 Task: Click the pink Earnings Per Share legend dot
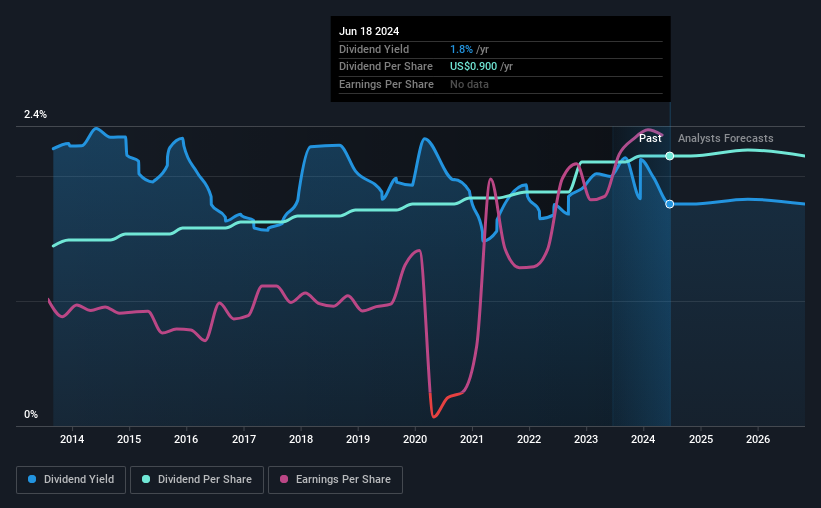coord(284,479)
